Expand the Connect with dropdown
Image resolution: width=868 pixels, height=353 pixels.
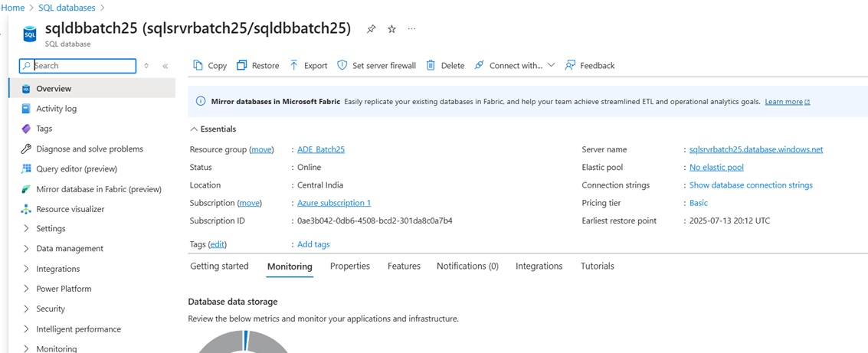[551, 66]
